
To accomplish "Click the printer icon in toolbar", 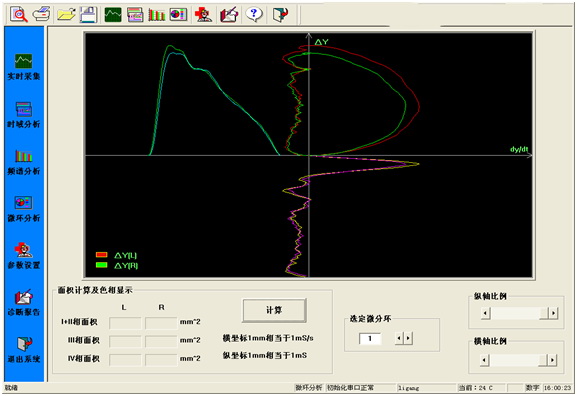I will (x=41, y=15).
